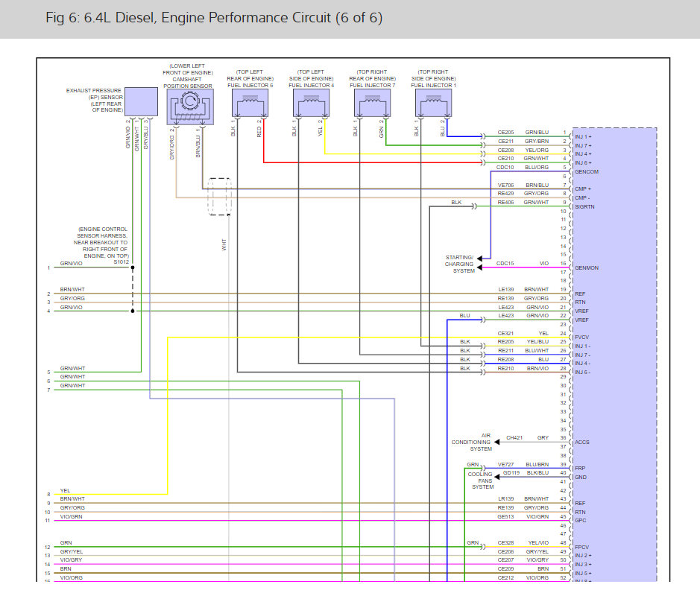Click the INJ 2 + pin label

pyautogui.click(x=583, y=556)
